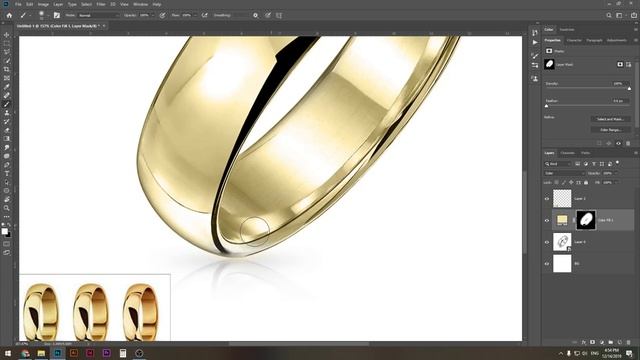
Task: Enable airbrush-style build-up
Action: click(204, 16)
